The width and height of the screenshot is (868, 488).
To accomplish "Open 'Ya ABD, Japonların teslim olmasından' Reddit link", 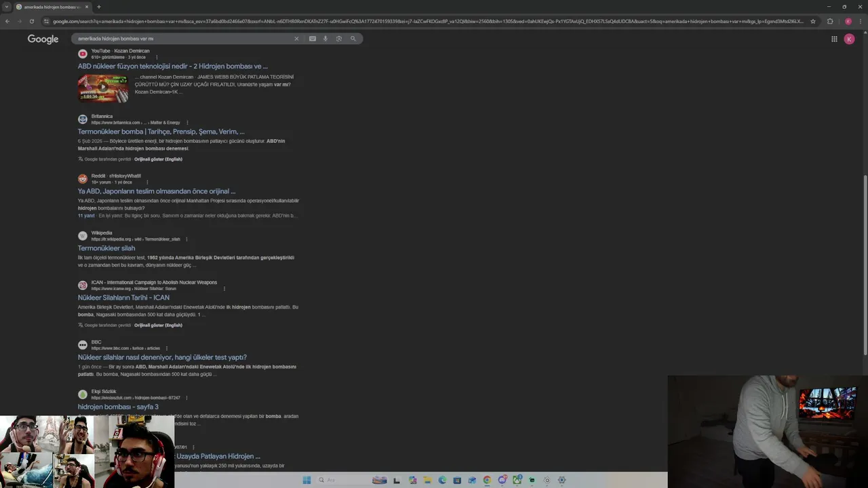I will pyautogui.click(x=157, y=191).
